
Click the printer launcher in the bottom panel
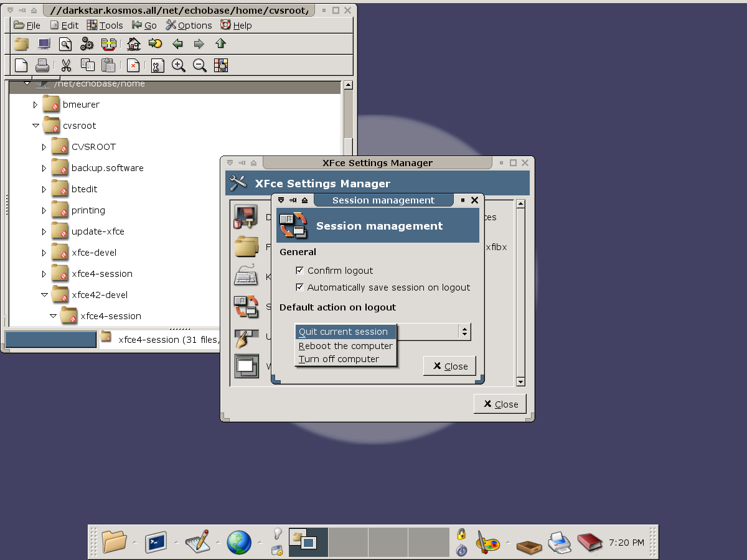point(560,542)
